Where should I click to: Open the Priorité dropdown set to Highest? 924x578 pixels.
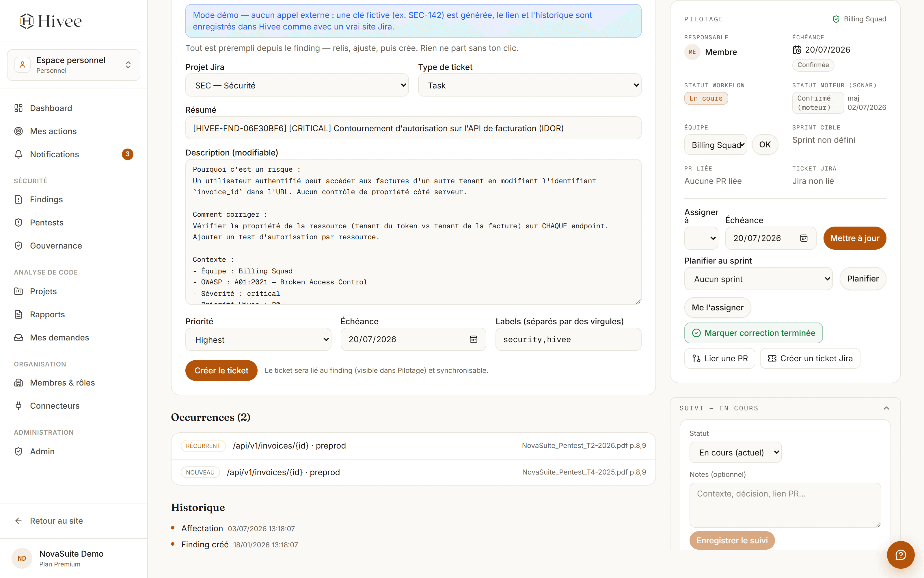[258, 340]
